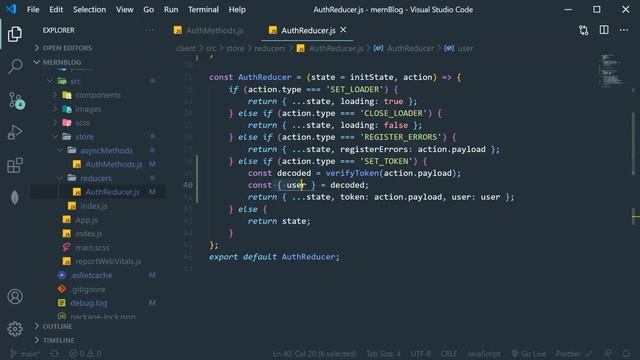Viewport: 640px width, 360px height.
Task: Open the Accounts menu icon
Action: tap(15, 296)
